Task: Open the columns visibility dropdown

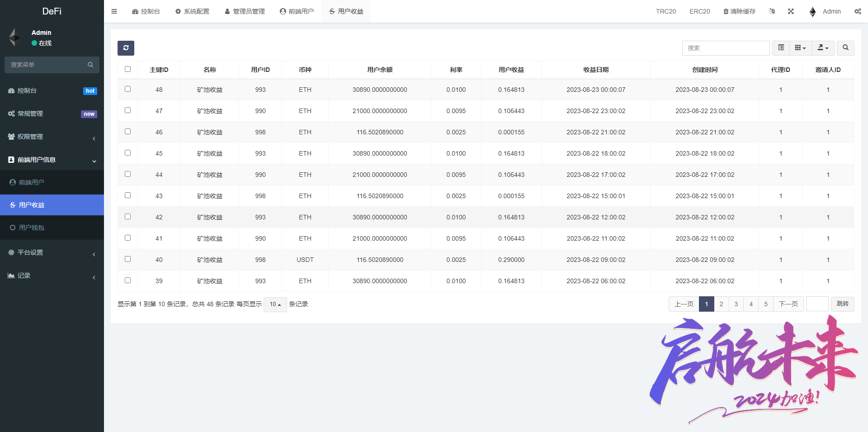Action: [800, 48]
